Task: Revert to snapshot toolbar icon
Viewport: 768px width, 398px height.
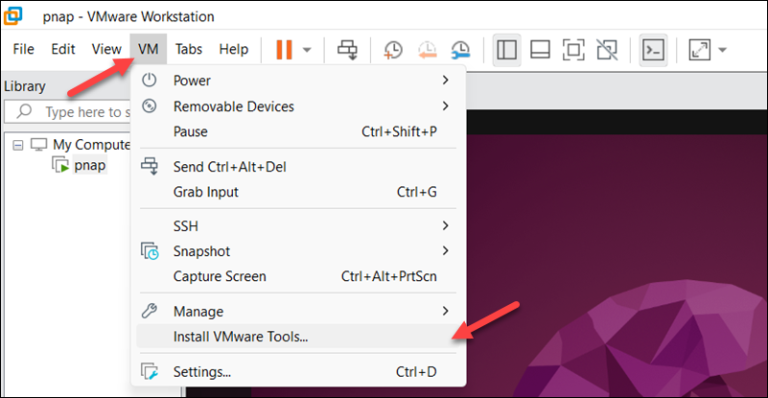Action: (427, 49)
